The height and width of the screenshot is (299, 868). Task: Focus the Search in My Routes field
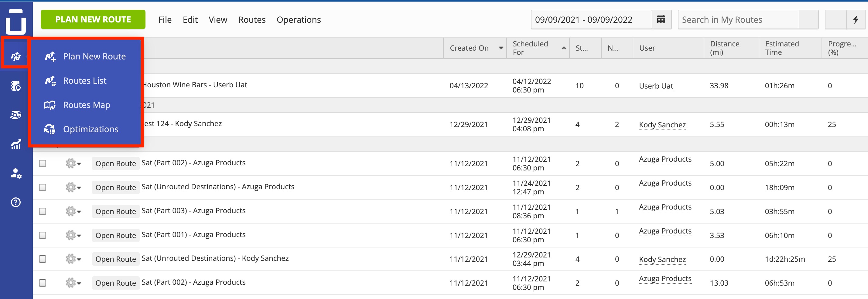coord(738,19)
